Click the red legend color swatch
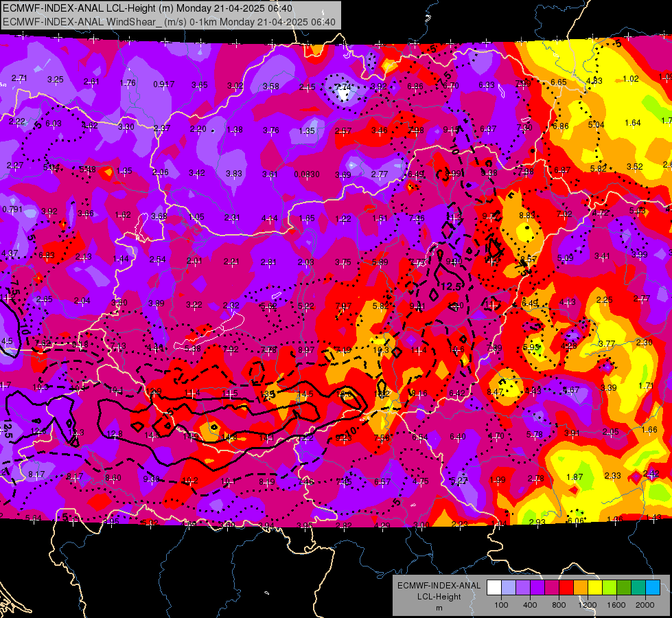 (566, 588)
